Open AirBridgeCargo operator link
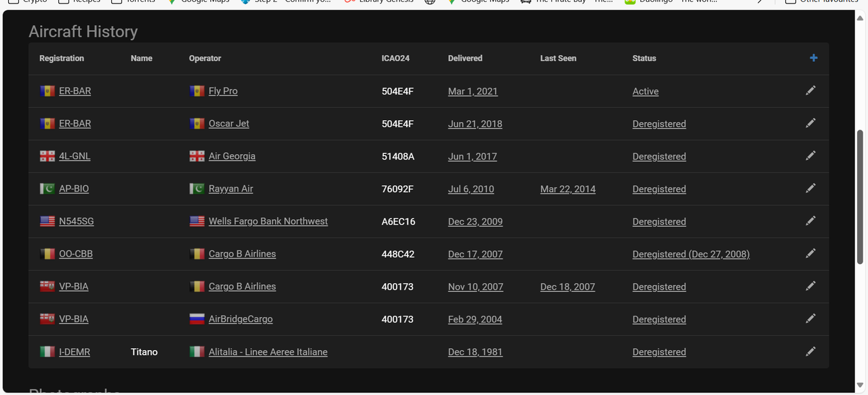Image resolution: width=868 pixels, height=395 pixels. pyautogui.click(x=241, y=319)
